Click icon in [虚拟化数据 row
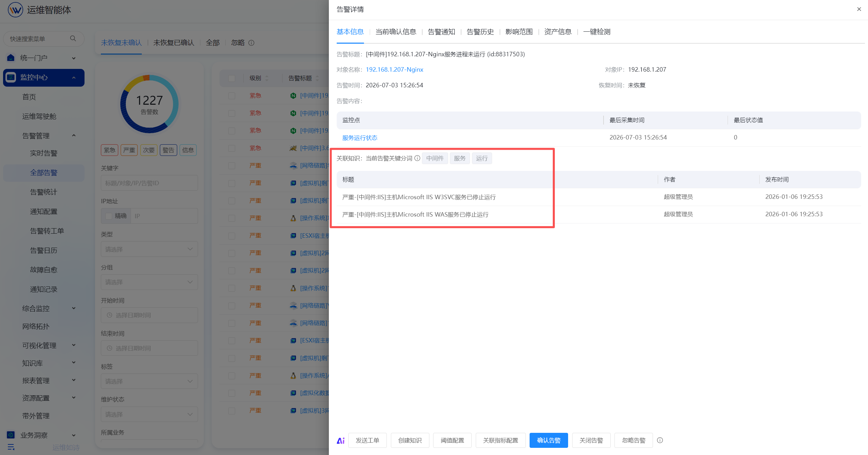 point(293,393)
